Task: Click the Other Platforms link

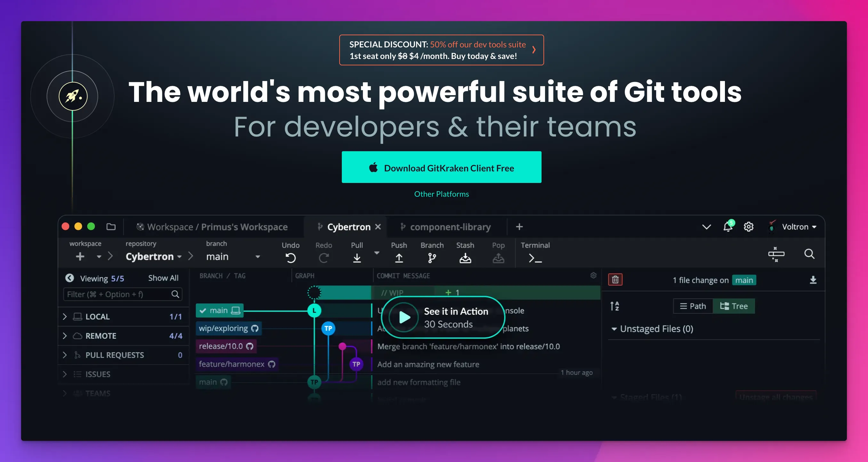Action: pos(441,194)
